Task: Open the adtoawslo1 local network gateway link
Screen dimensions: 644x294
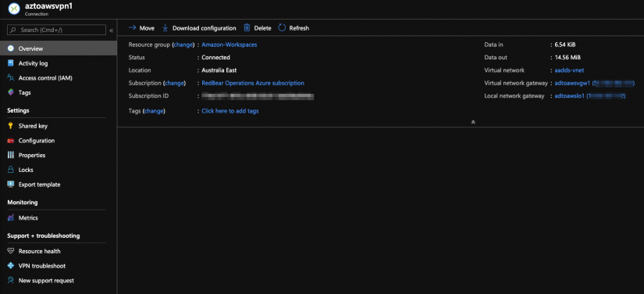Action: pyautogui.click(x=590, y=96)
